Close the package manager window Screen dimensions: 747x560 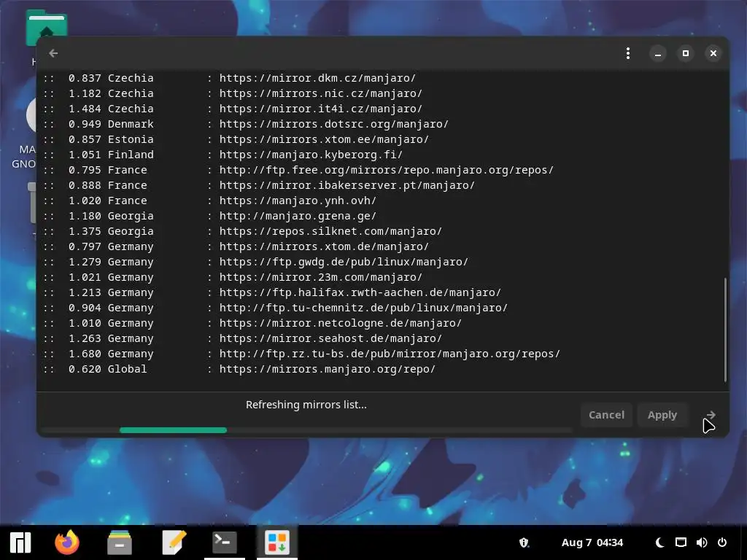(x=713, y=53)
